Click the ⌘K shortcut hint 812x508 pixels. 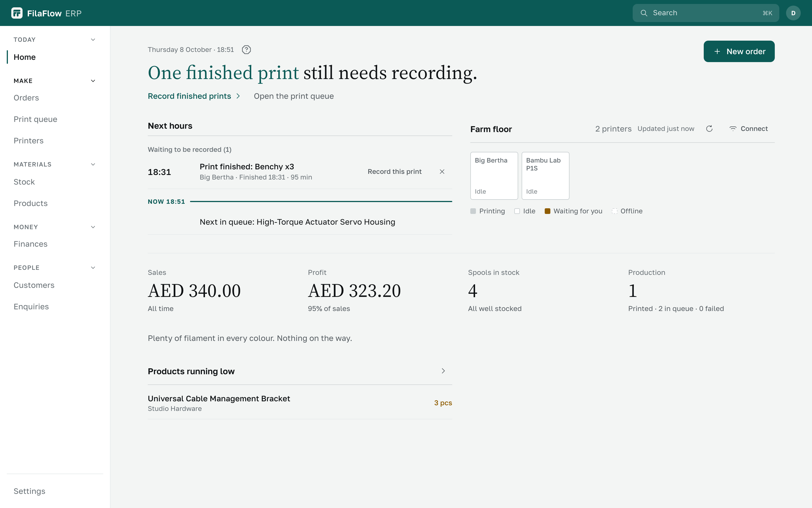767,13
